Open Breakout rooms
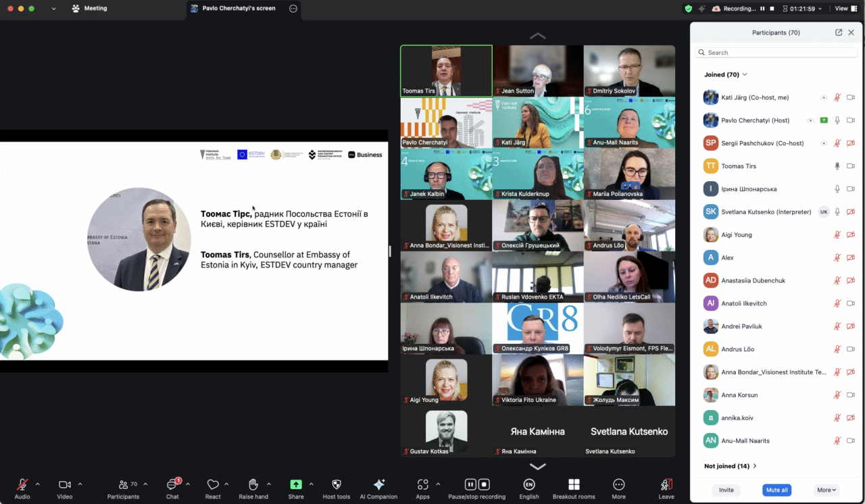This screenshot has height=504, width=865. [574, 485]
